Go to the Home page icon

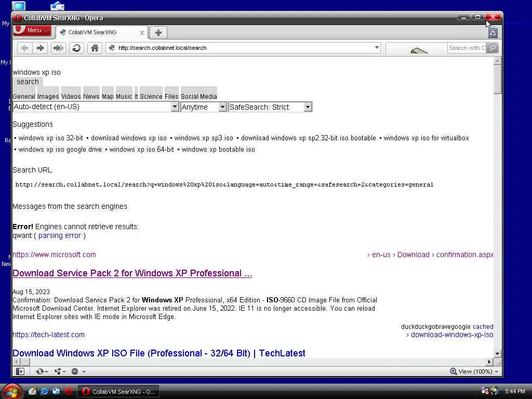coord(95,48)
